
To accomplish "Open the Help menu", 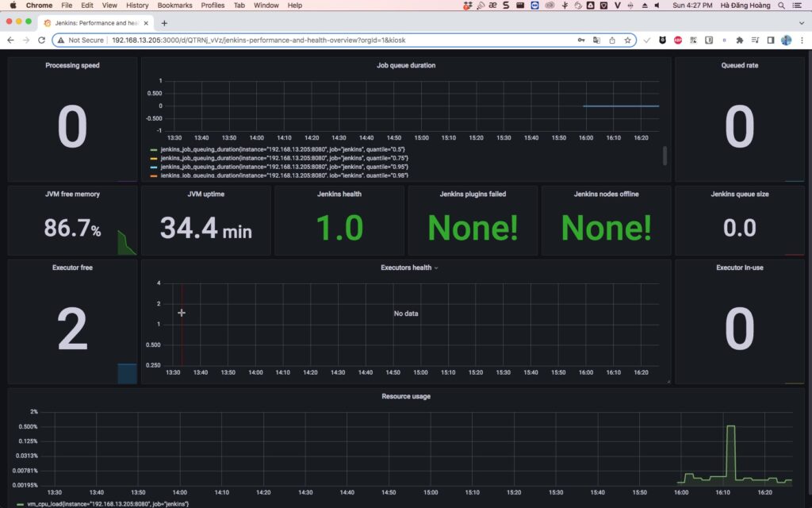I will pyautogui.click(x=295, y=6).
